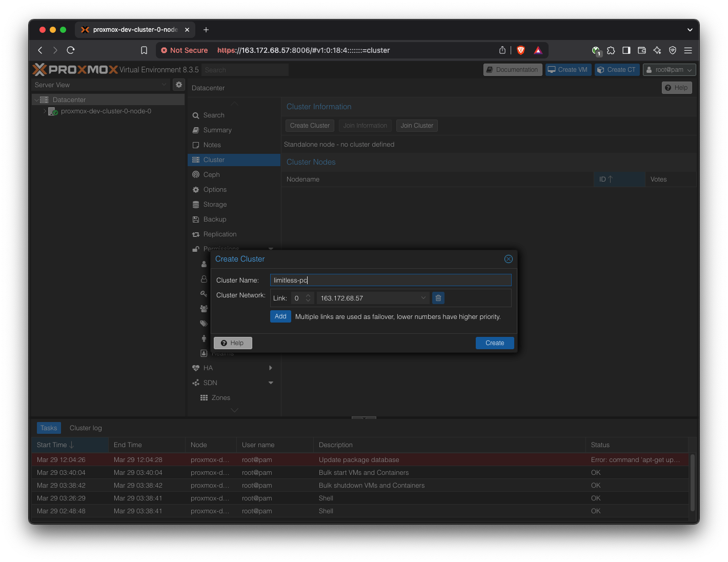Image resolution: width=728 pixels, height=562 pixels.
Task: Click the Add link button
Action: click(x=280, y=316)
